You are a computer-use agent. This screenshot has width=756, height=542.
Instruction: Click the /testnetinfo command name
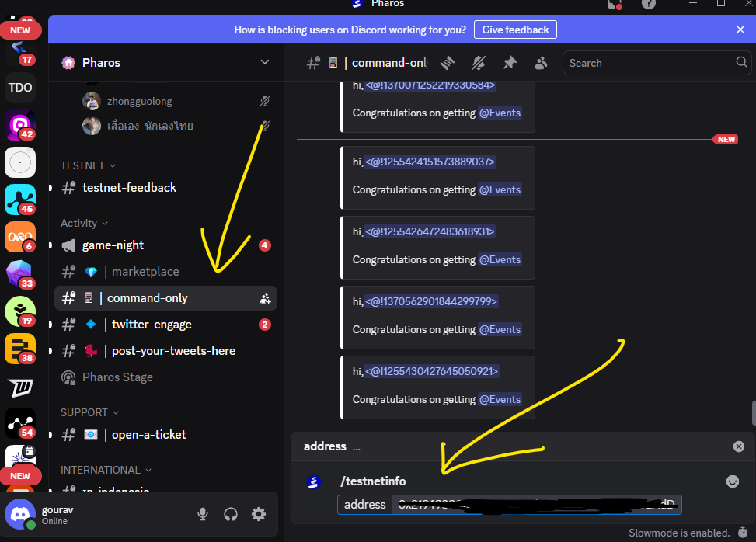click(373, 481)
